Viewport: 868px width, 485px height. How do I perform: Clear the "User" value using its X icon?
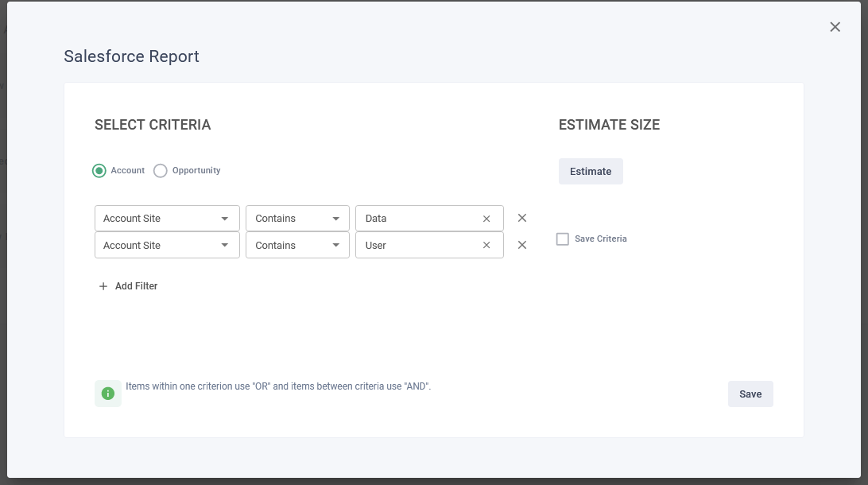(486, 245)
